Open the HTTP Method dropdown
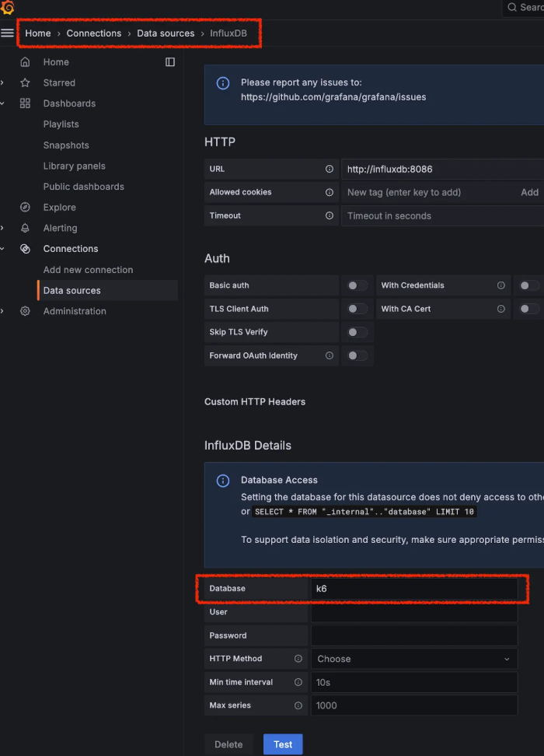544x756 pixels. coord(413,659)
